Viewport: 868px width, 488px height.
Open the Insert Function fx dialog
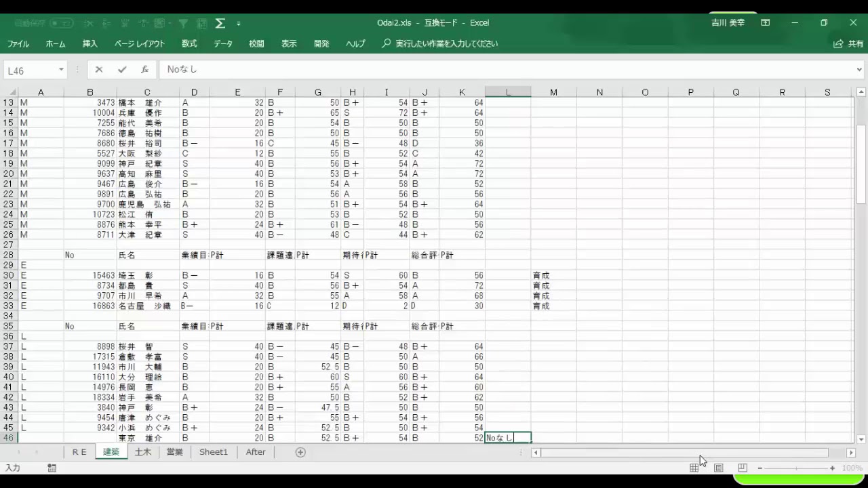144,69
